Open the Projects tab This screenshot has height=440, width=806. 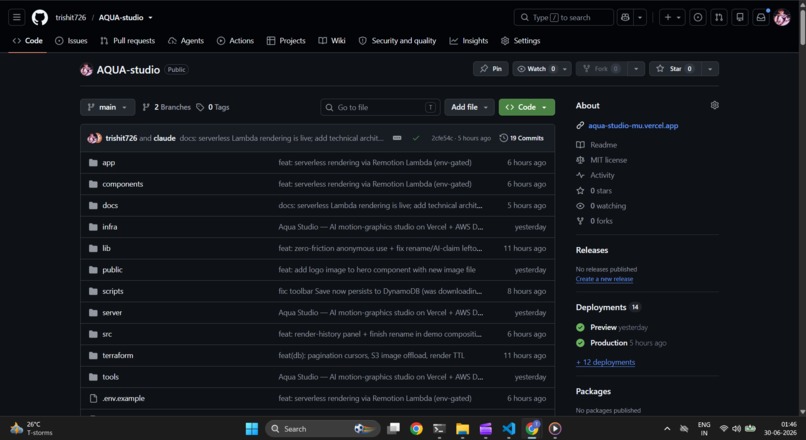[286, 41]
